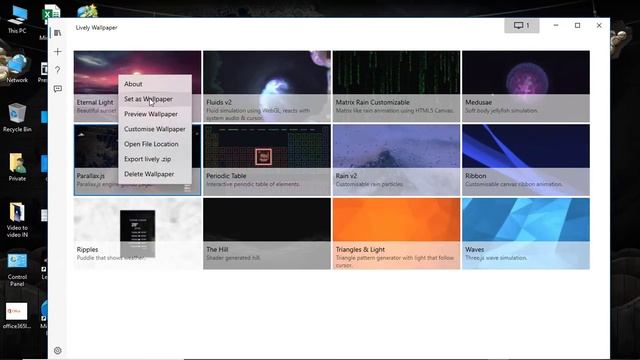Open the office365 desktop icon
The width and height of the screenshot is (640, 360).
tap(17, 316)
